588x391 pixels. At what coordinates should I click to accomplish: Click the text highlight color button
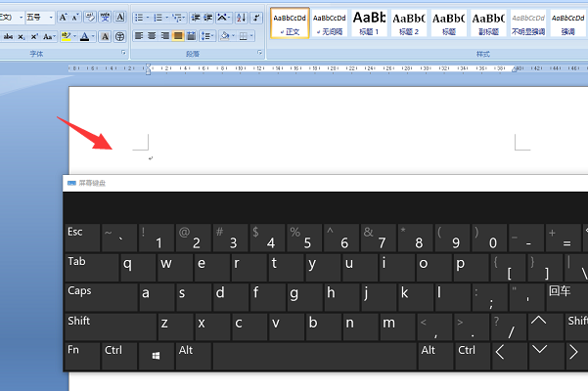click(x=66, y=36)
